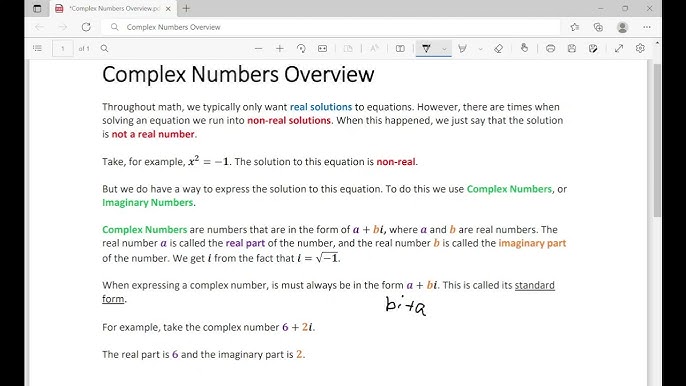
Task: Open the find-in-document search icon
Action: pyautogui.click(x=105, y=48)
